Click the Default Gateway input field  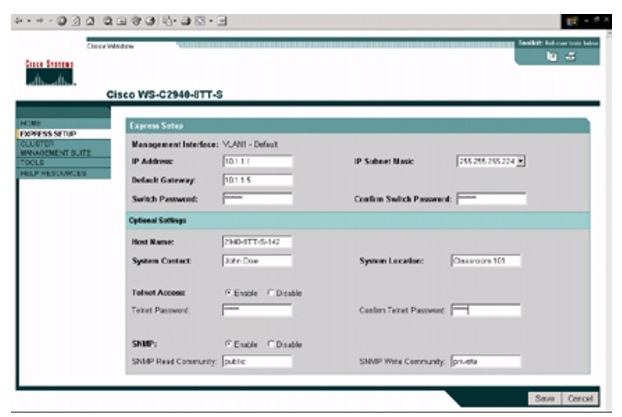point(257,180)
